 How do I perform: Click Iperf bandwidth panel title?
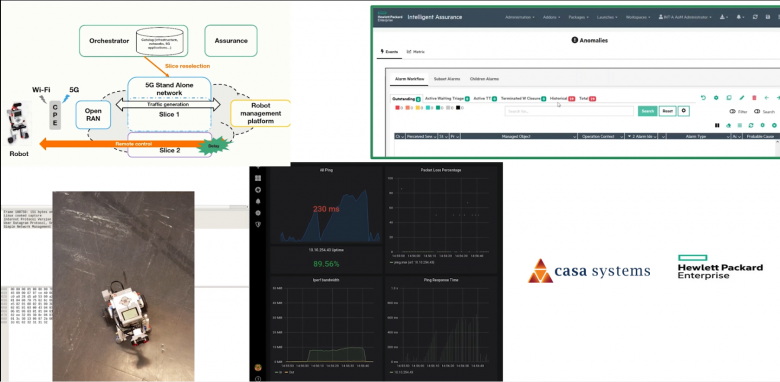tap(325, 280)
